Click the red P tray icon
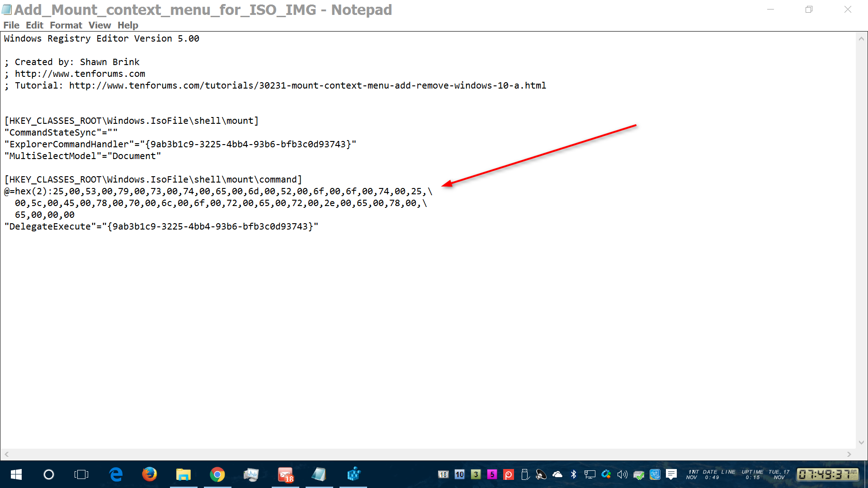This screenshot has width=868, height=488. click(509, 474)
